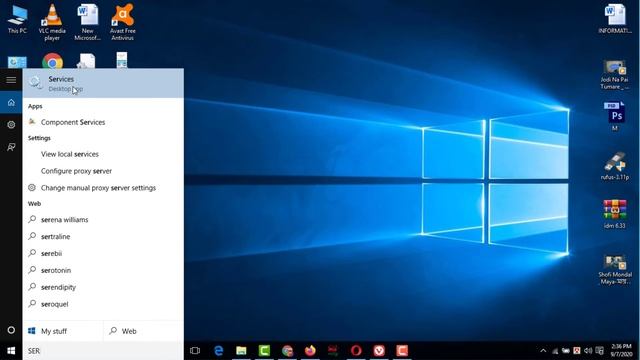Open Chrome from the taskbar
The height and width of the screenshot is (360, 640).
point(287,351)
